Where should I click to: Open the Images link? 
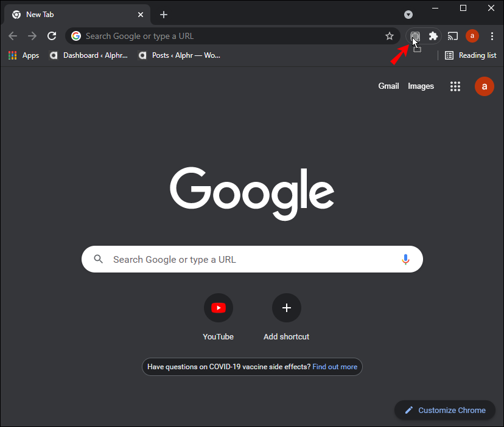tap(421, 86)
